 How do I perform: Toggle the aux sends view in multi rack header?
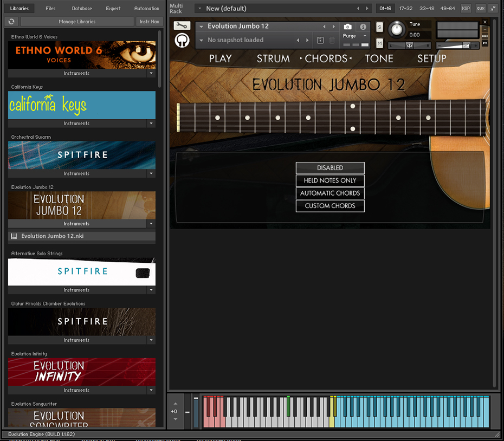point(481,8)
